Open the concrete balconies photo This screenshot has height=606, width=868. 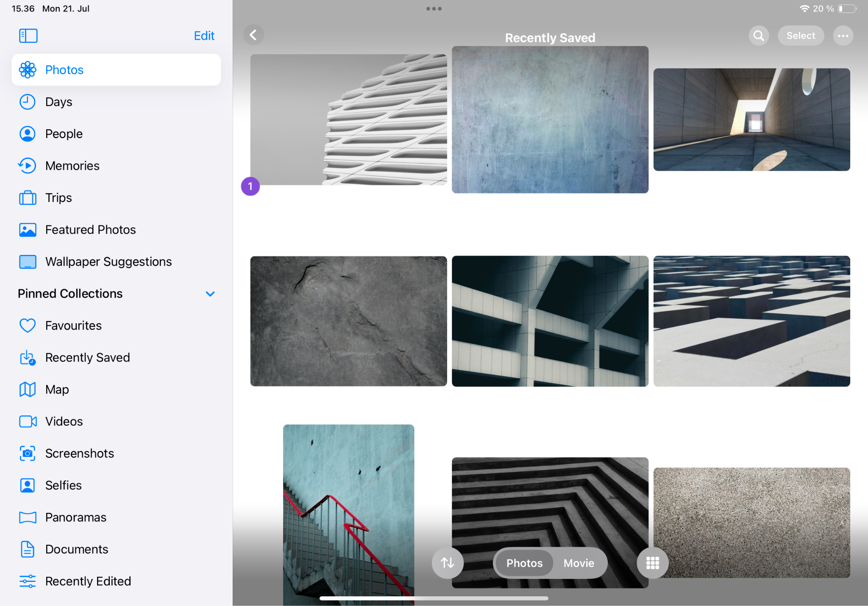[550, 321]
